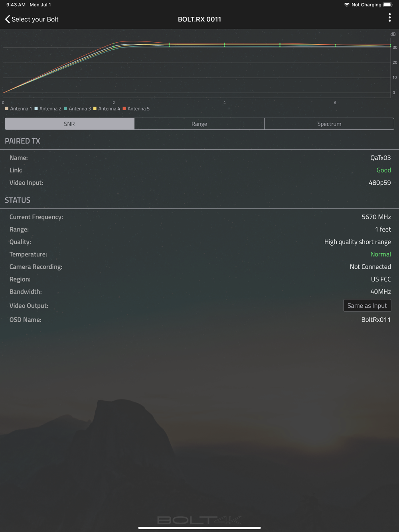Tap the Wi-Fi status icon

pyautogui.click(x=347, y=5)
